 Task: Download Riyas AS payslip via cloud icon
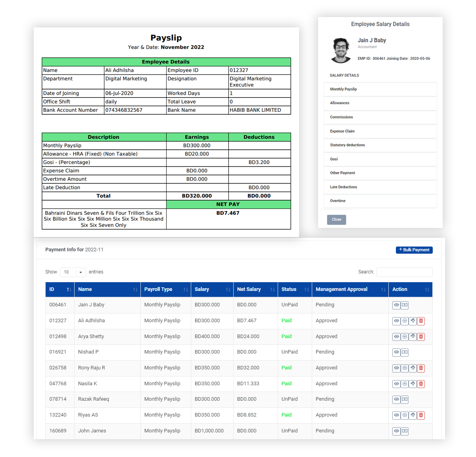(413, 415)
